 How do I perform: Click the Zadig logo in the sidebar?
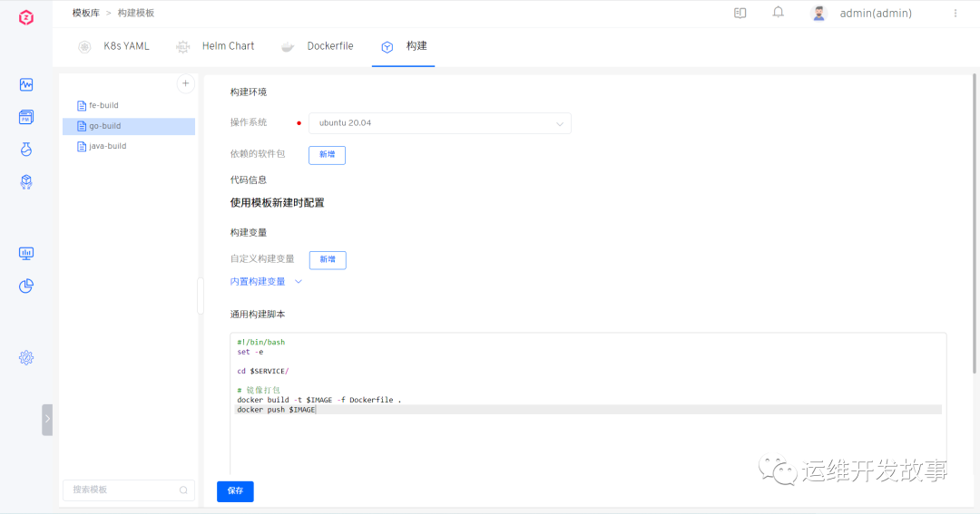[x=25, y=17]
